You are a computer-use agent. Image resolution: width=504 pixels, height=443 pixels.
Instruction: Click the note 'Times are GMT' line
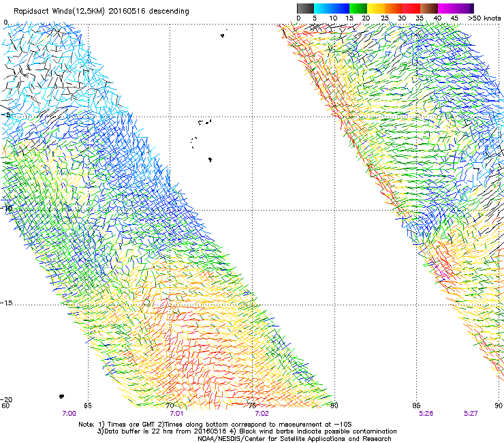click(215, 425)
